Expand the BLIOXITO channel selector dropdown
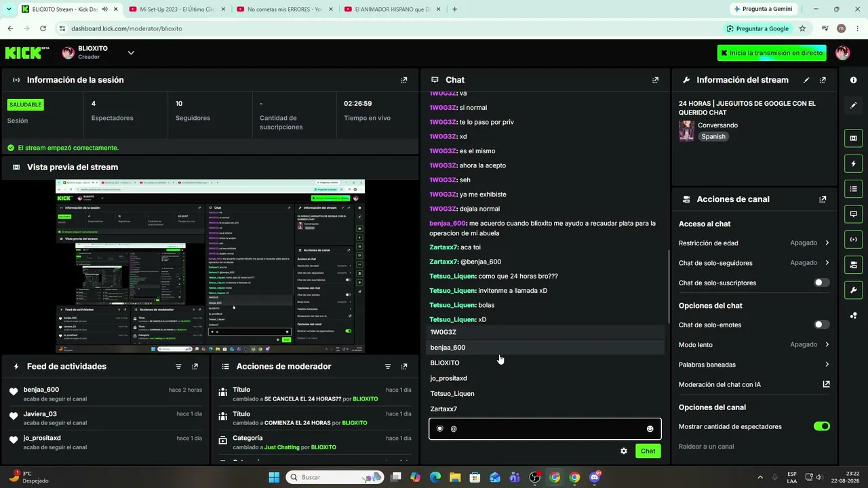Screen dimensions: 868x488 tap(131, 53)
